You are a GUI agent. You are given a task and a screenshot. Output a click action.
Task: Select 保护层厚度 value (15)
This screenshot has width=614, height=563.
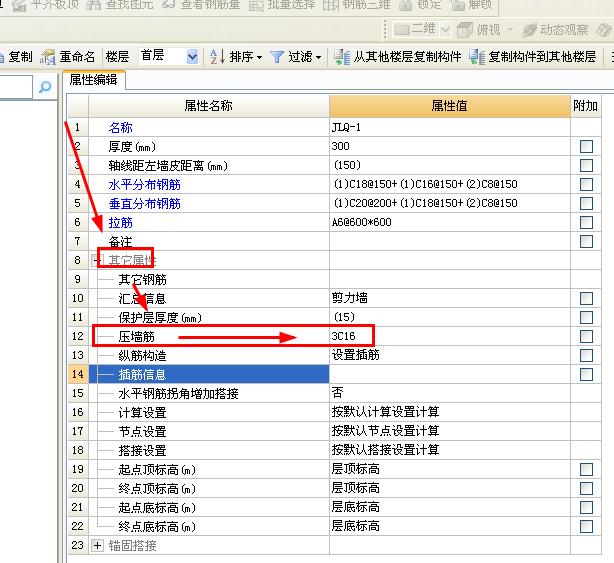coord(450,317)
